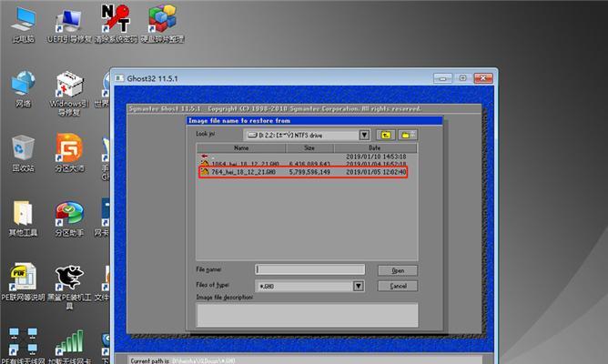This screenshot has height=364, width=608.
Task: Click the File name input field
Action: 309,269
